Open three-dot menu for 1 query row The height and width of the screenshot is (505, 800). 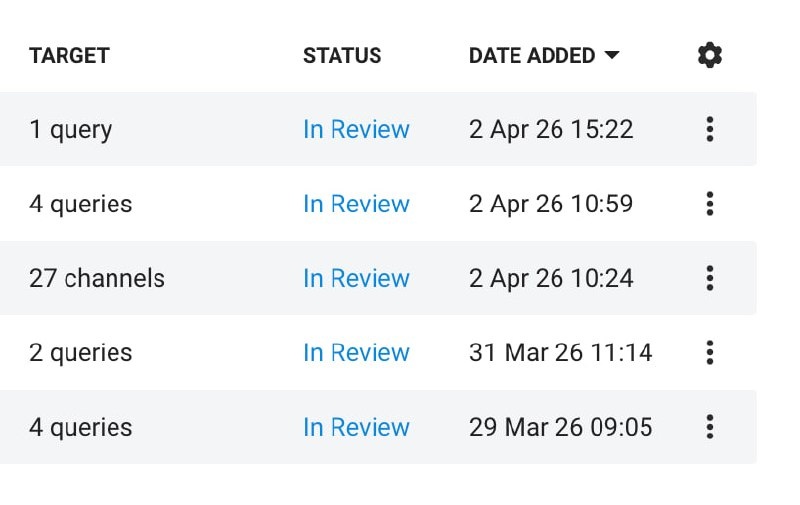point(710,129)
